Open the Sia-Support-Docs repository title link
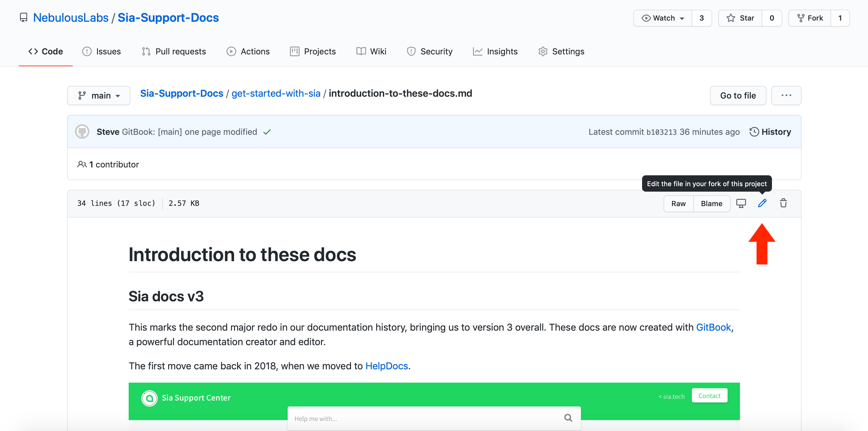This screenshot has width=868, height=431. click(x=168, y=18)
